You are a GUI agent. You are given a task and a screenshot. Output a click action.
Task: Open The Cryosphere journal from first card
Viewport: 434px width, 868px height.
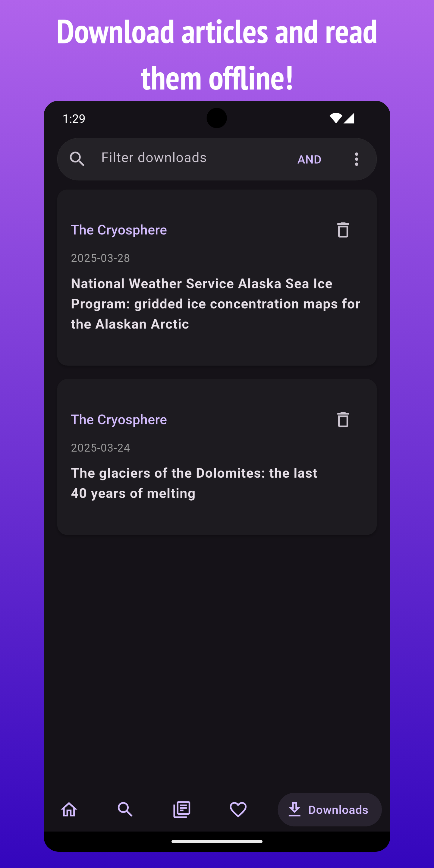[x=119, y=230]
